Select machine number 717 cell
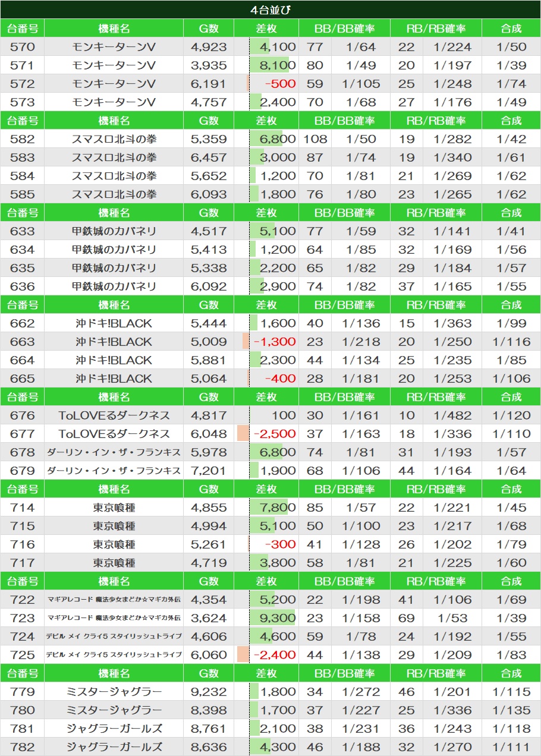Screen dimensions: 541x756 pyautogui.click(x=23, y=563)
